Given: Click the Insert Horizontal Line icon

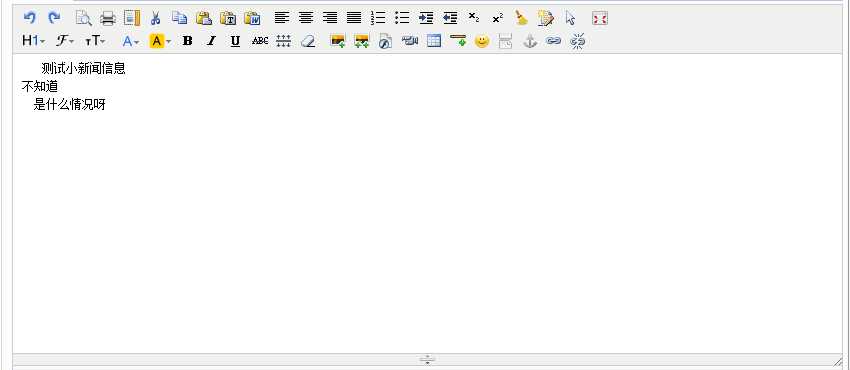Looking at the screenshot, I should tap(458, 41).
